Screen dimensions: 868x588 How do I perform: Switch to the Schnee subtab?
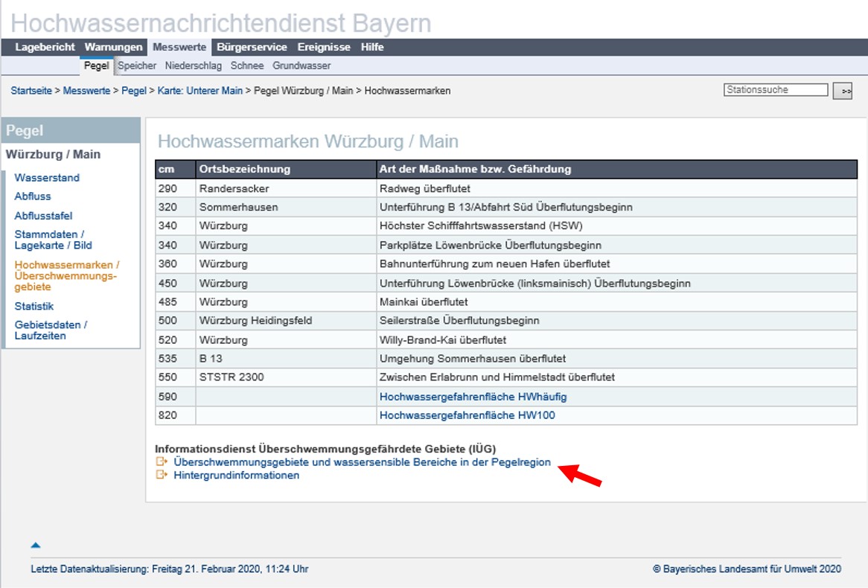tap(247, 65)
